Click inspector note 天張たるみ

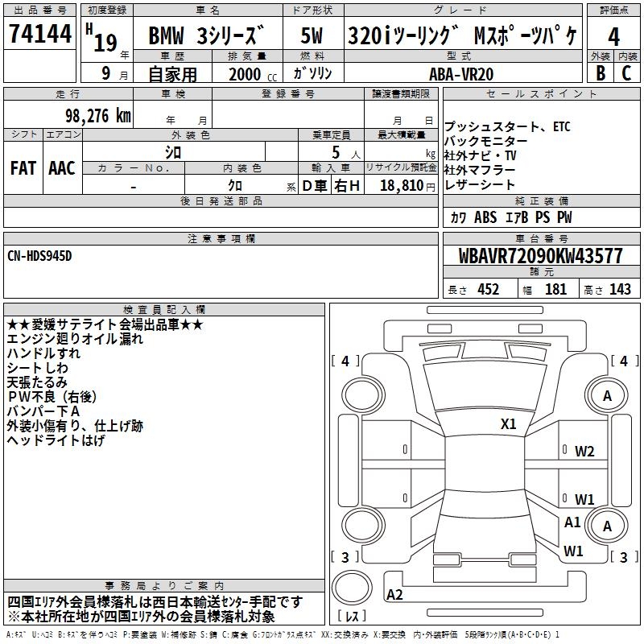click(37, 382)
